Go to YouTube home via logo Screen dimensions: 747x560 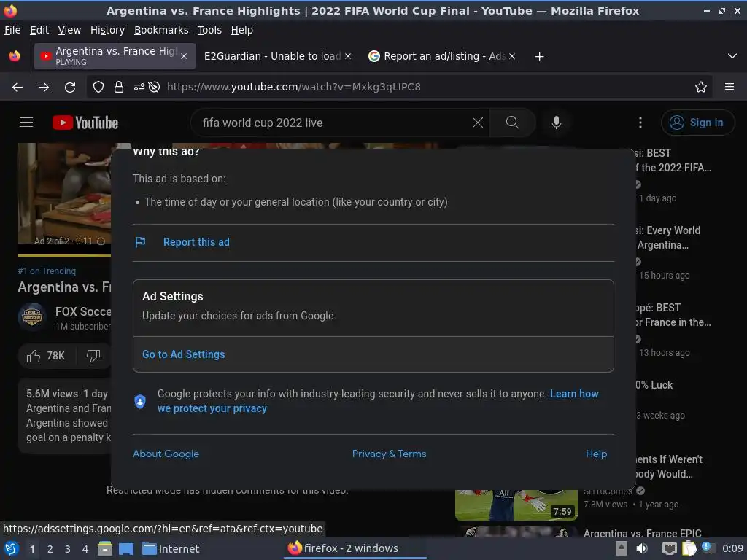[x=85, y=122]
